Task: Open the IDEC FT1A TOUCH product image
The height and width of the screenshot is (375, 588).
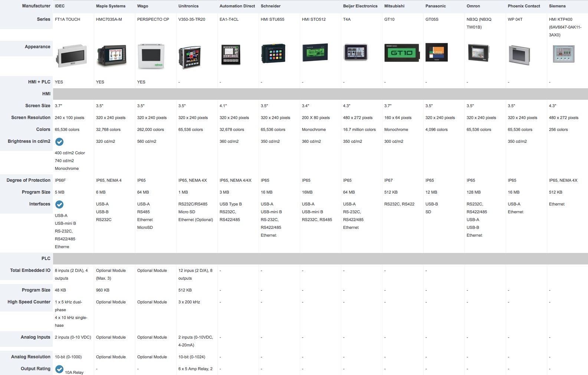Action: click(x=72, y=56)
